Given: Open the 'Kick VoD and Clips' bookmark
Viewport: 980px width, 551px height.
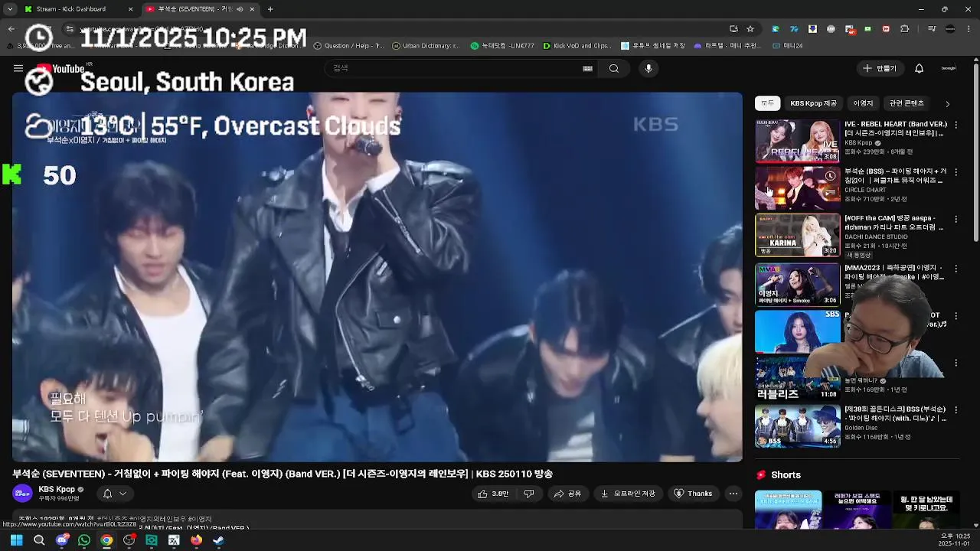Looking at the screenshot, I should 577,46.
